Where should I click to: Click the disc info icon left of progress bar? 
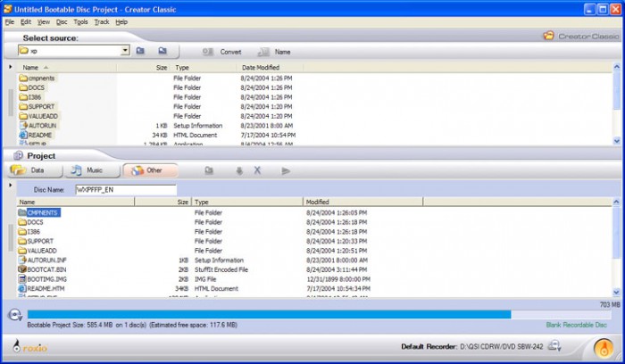[15, 315]
